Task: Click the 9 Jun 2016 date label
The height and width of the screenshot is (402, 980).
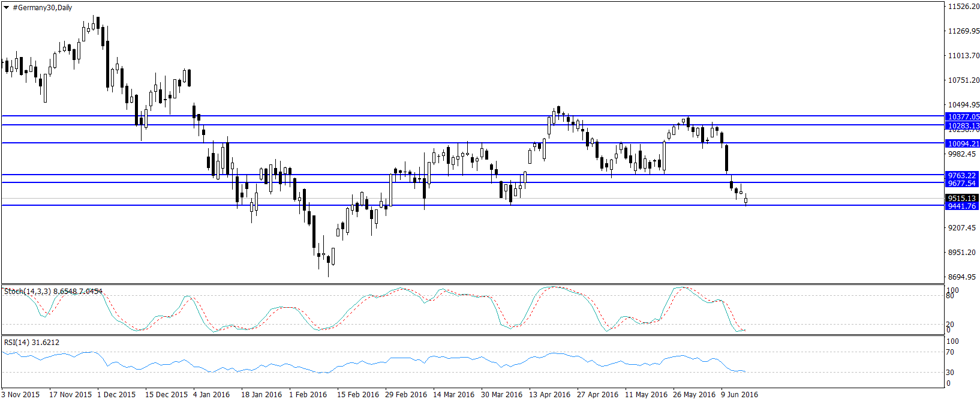Action: pos(739,395)
